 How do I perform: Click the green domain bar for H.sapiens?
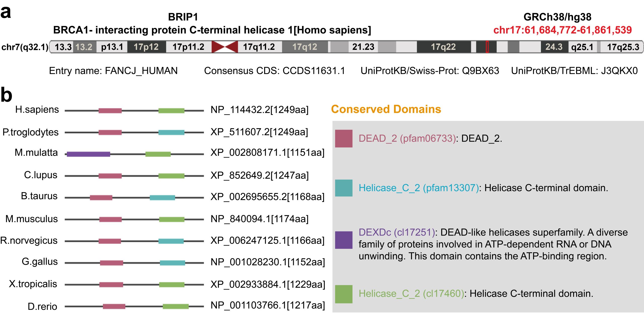(171, 111)
